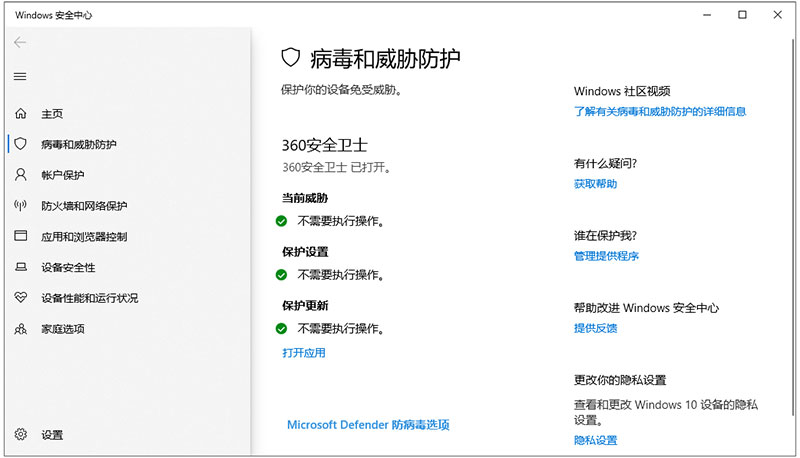800x458 pixels.
Task: Click the laptop icon for 设备安全性
Action: point(20,267)
